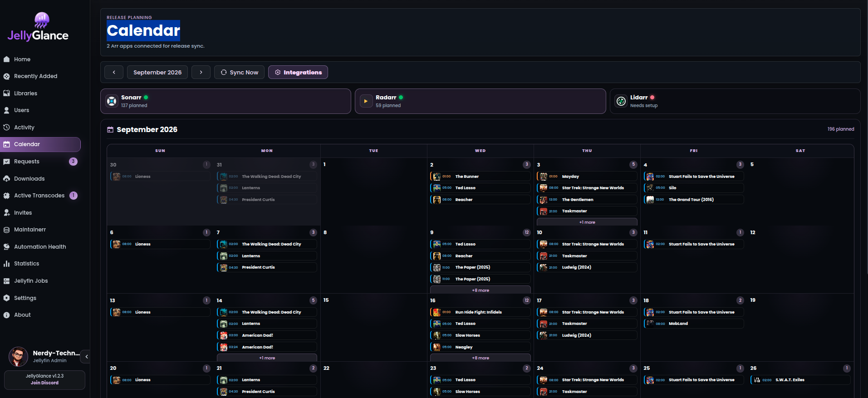Go to the previous month
Viewport: 868px width, 398px height.
114,72
